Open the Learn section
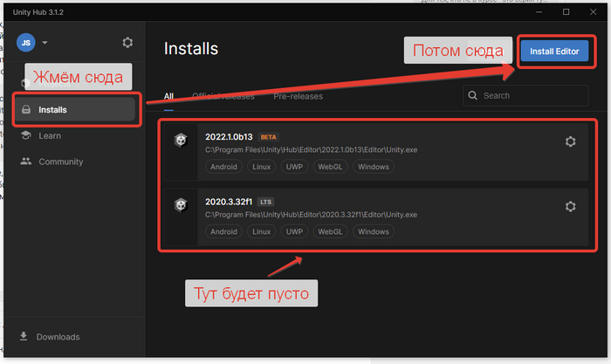 click(x=50, y=135)
